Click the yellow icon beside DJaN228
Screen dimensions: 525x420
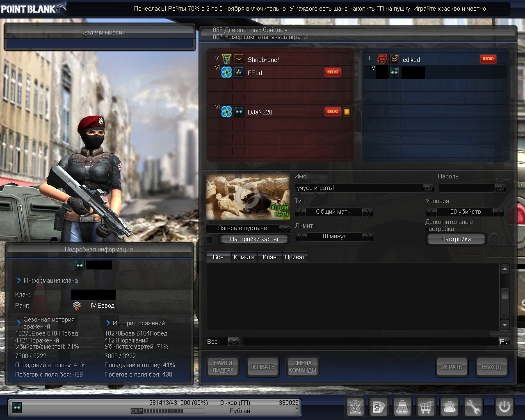(x=347, y=112)
